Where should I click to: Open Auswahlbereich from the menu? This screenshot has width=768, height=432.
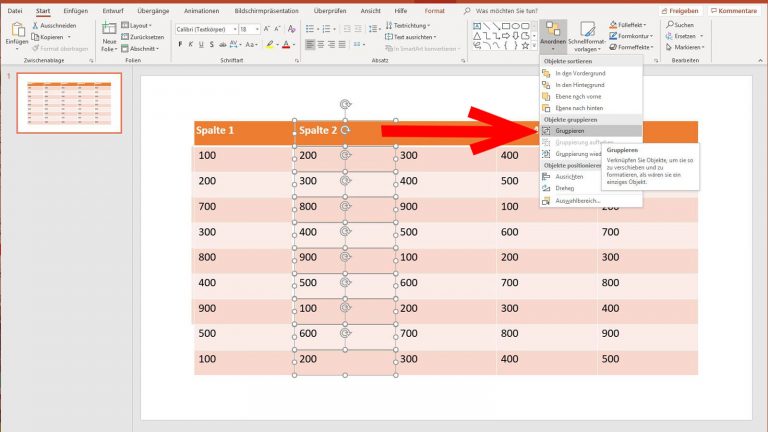591,201
